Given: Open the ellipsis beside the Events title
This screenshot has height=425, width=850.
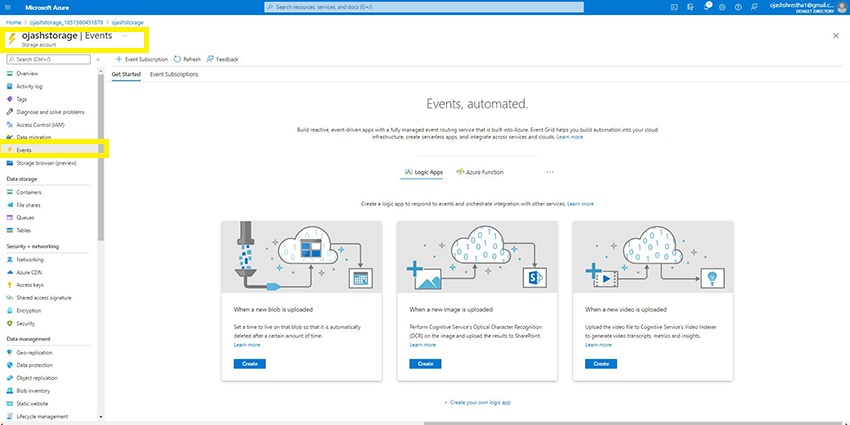Looking at the screenshot, I should click(x=125, y=36).
